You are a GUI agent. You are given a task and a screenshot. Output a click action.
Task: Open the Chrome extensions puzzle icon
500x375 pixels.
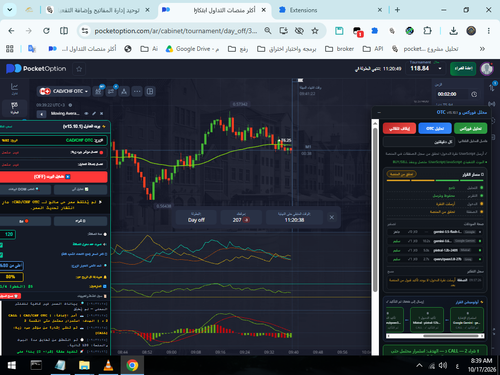click(x=427, y=31)
